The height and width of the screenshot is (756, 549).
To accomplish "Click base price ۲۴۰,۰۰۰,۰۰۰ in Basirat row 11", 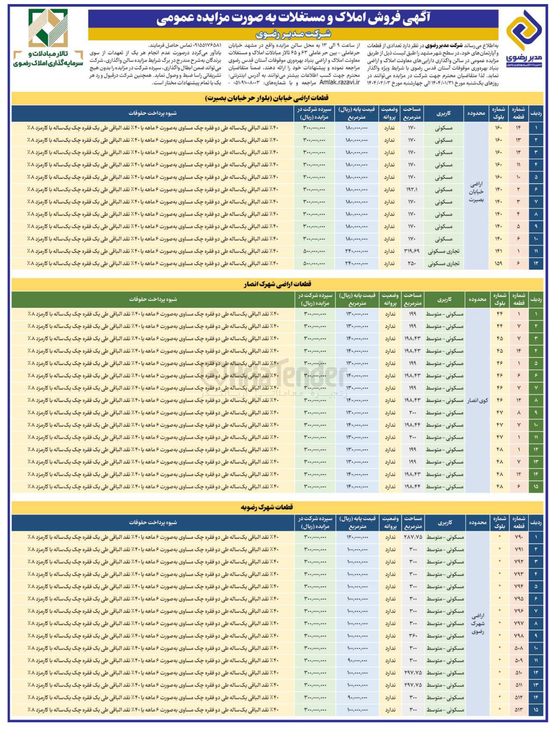I will [356, 251].
